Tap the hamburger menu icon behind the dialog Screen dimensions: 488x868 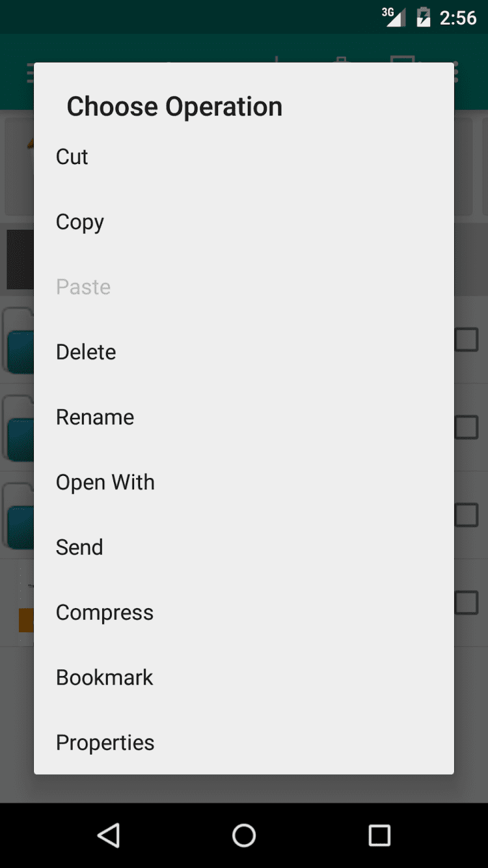click(x=30, y=72)
